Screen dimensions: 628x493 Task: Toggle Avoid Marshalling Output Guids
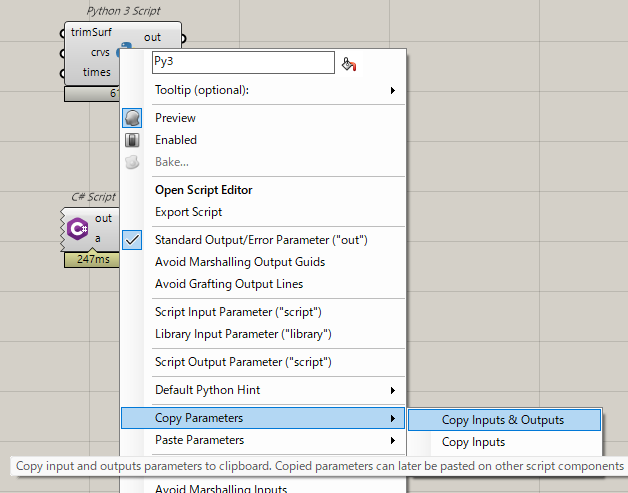point(240,262)
